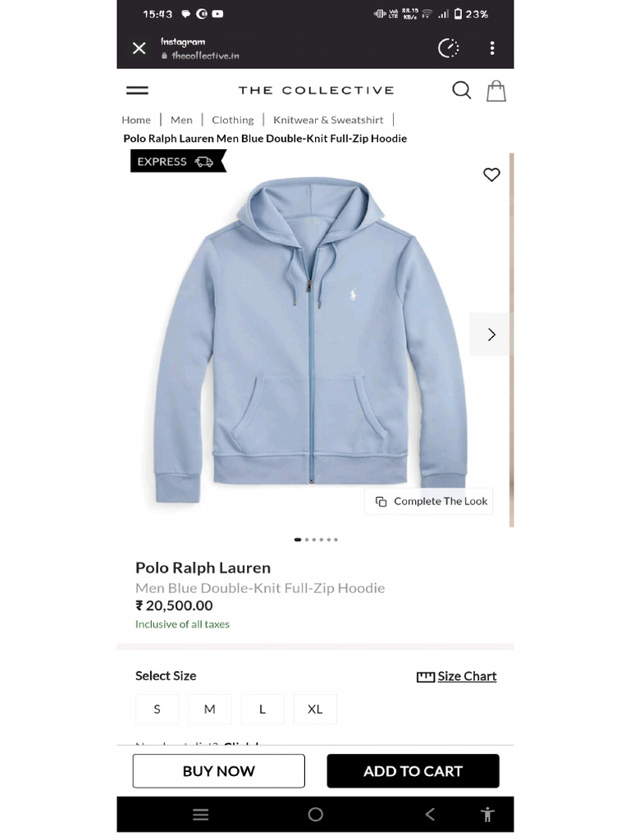This screenshot has width=630, height=840.
Task: Tap the Android home circle button
Action: point(316,815)
